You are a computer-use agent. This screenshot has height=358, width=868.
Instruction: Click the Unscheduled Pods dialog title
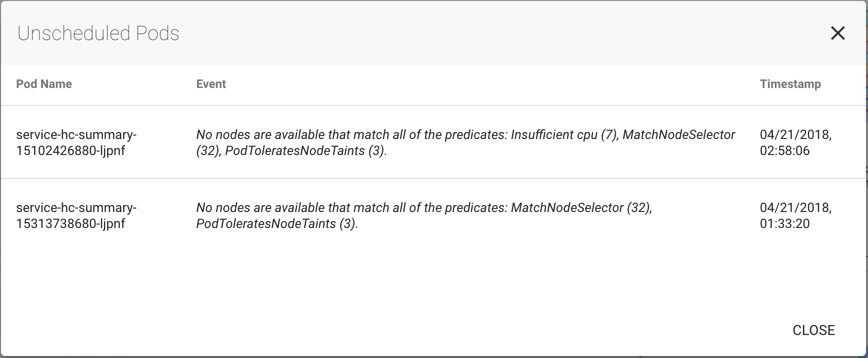coord(98,33)
